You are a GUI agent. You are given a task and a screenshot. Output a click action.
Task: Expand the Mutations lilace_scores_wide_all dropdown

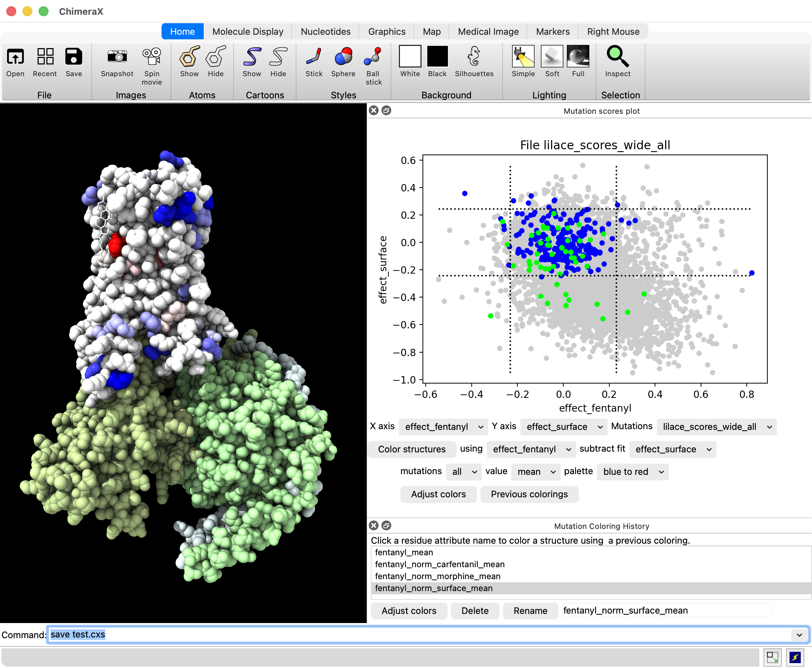716,427
